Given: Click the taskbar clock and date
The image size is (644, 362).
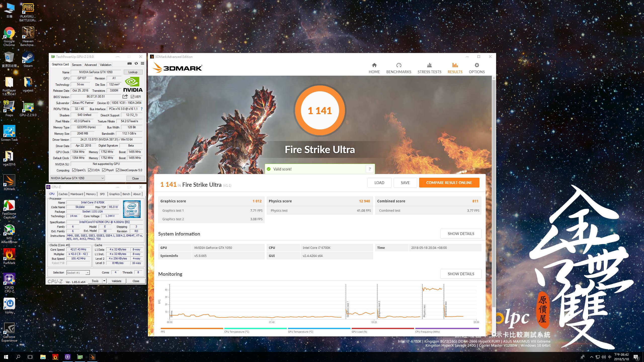Looking at the screenshot, I should [621, 357].
